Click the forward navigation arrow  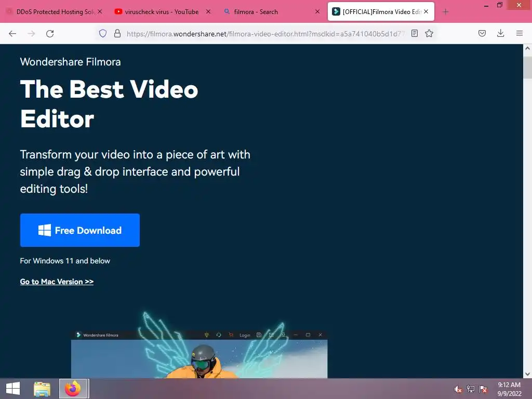[x=31, y=34]
